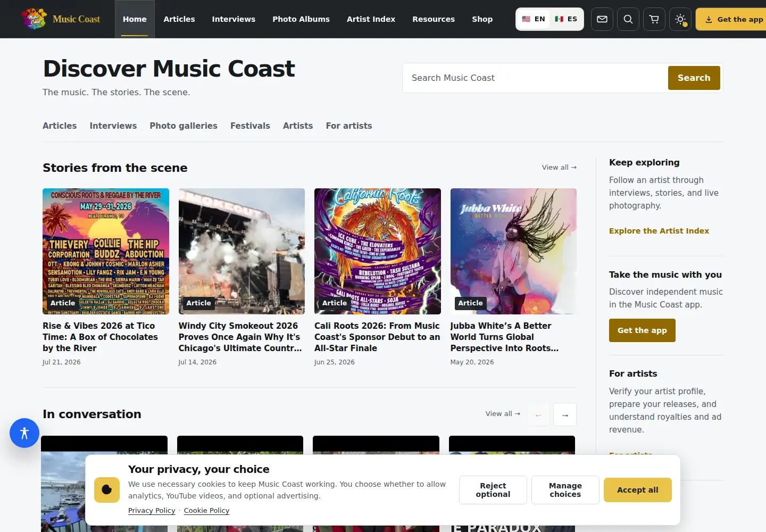Image resolution: width=766 pixels, height=532 pixels.
Task: Click the 'May 20, 2026' date text
Action: 472,362
